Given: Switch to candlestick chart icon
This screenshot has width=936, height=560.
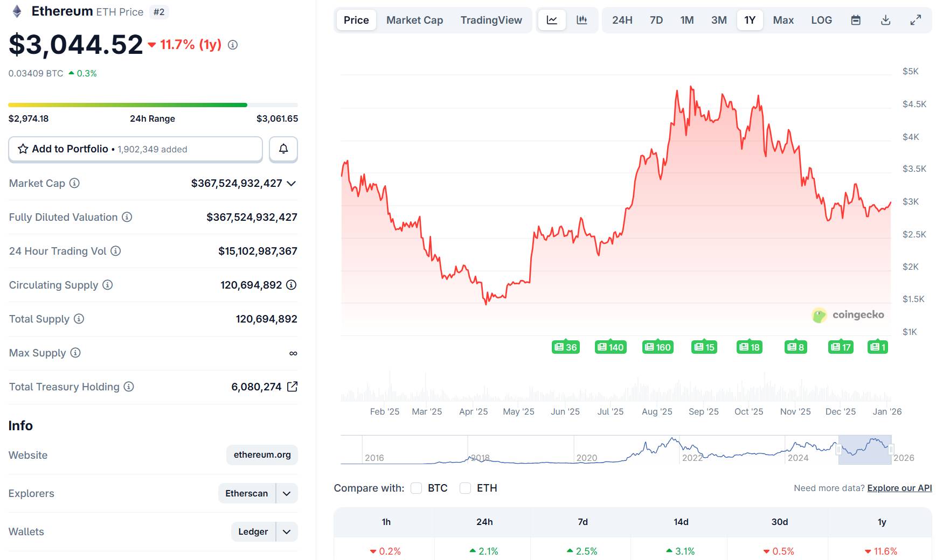Looking at the screenshot, I should (x=582, y=20).
